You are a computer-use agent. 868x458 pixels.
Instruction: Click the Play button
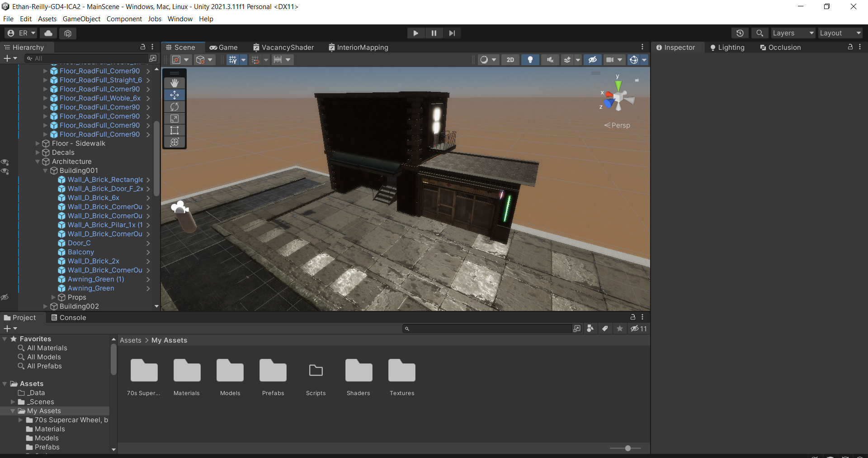(x=415, y=33)
